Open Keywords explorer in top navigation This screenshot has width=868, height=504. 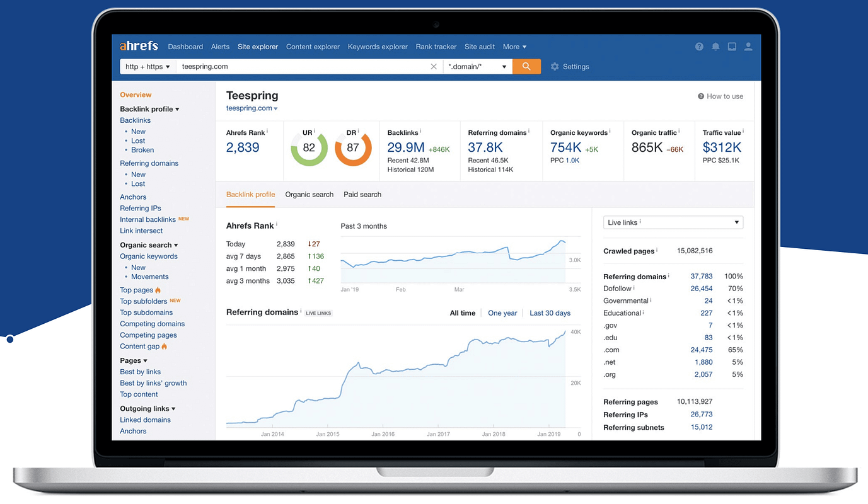click(378, 47)
